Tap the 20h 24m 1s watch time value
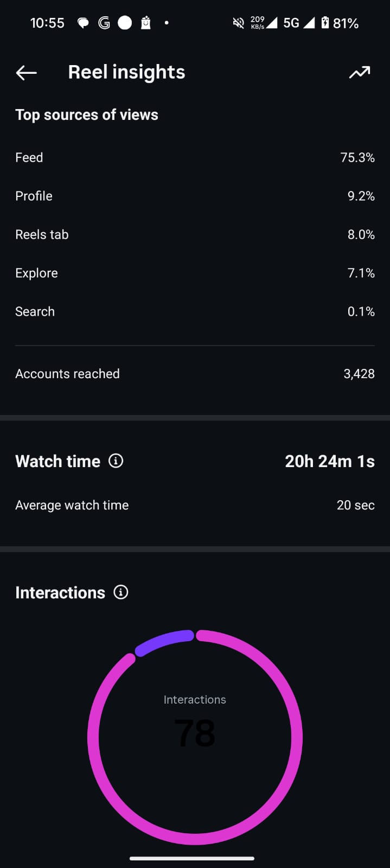The width and height of the screenshot is (390, 868). point(329,461)
